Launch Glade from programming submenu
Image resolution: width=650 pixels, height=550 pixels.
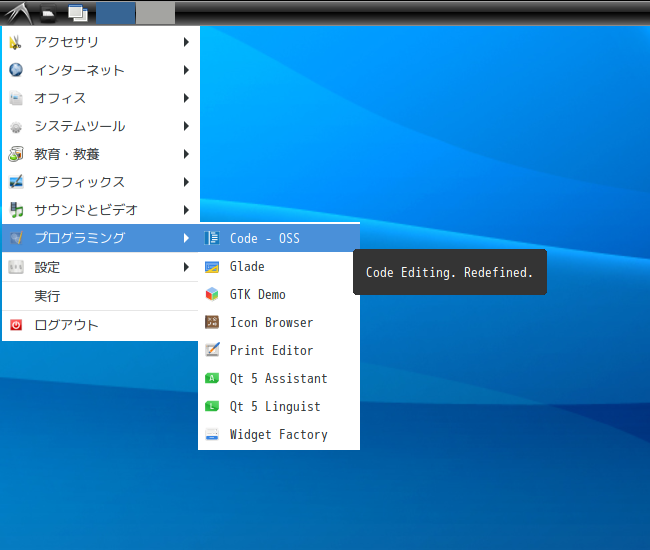coord(279,267)
